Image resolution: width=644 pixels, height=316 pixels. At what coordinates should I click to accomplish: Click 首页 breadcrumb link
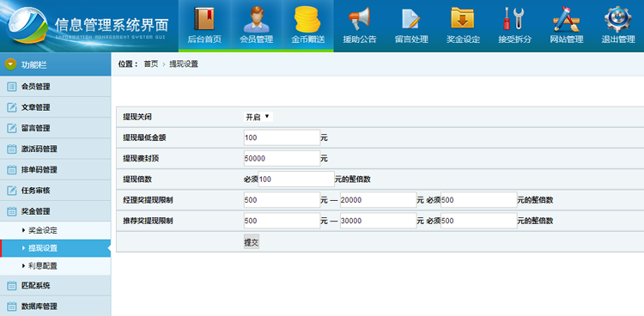point(151,64)
